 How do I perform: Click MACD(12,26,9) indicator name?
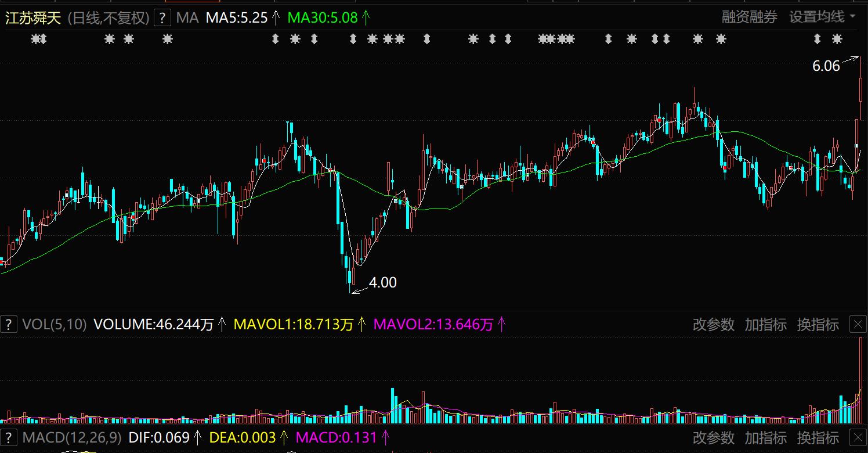coord(72,437)
